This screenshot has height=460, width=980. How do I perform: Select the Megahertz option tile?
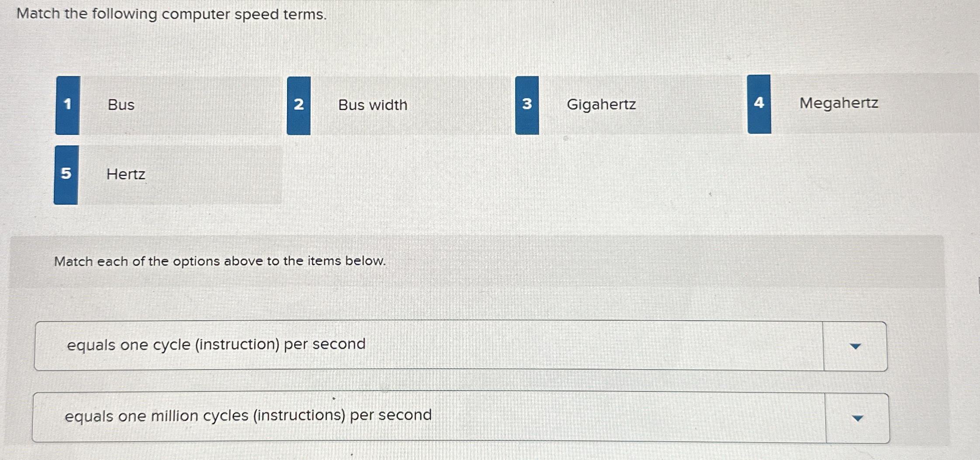pos(838,104)
